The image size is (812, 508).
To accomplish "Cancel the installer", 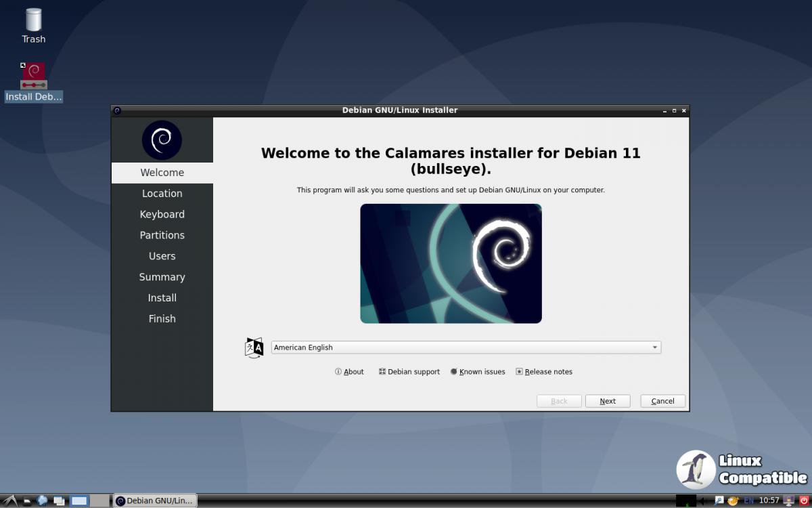I will point(662,401).
